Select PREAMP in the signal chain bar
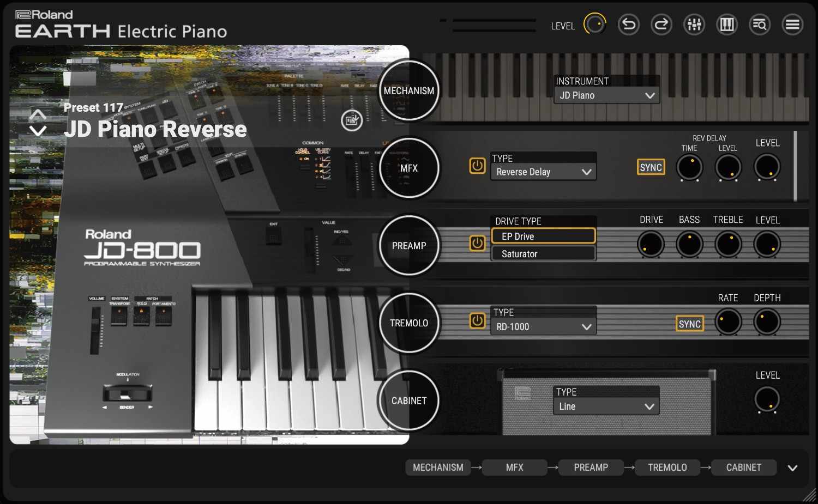The height and width of the screenshot is (504, 818). (591, 467)
